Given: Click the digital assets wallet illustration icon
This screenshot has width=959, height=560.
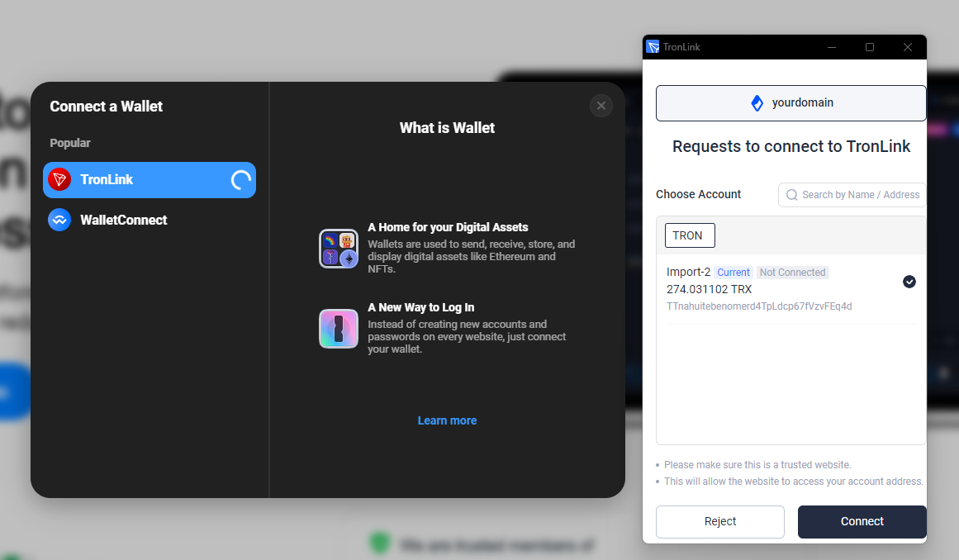Looking at the screenshot, I should (339, 249).
